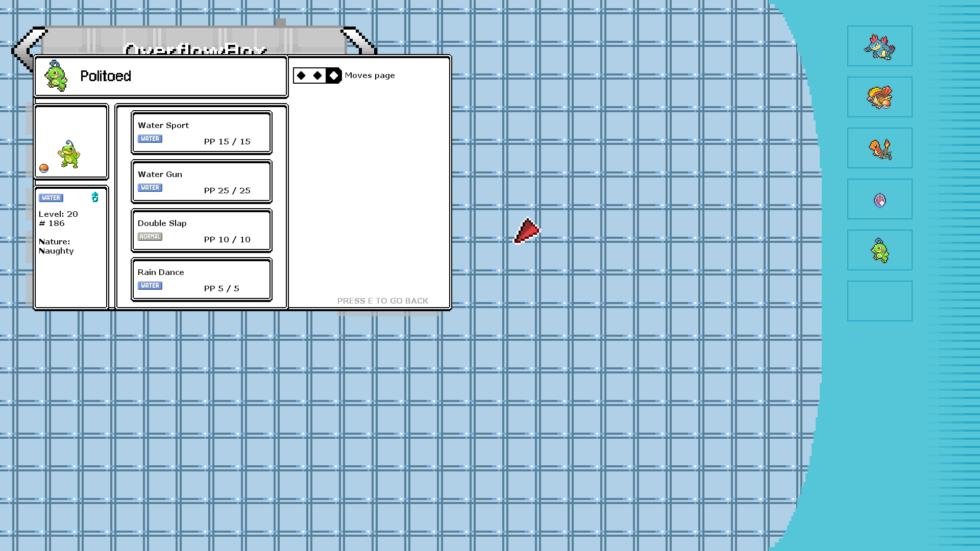The height and width of the screenshot is (551, 980).
Task: Click the Nature: Naughty text
Action: pos(56,246)
